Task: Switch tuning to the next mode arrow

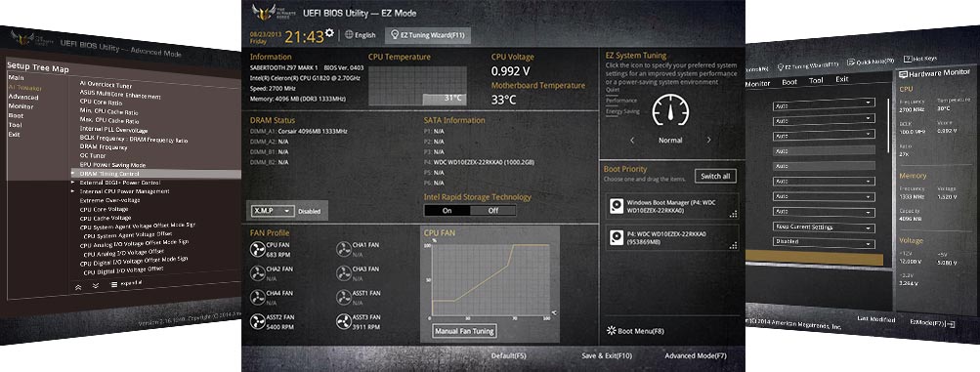Action: (708, 141)
